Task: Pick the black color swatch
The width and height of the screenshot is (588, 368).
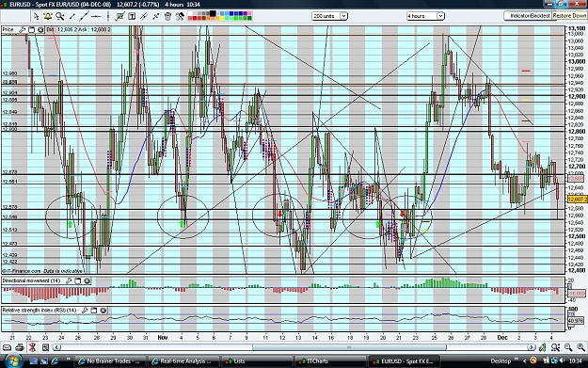Action: pyautogui.click(x=213, y=14)
